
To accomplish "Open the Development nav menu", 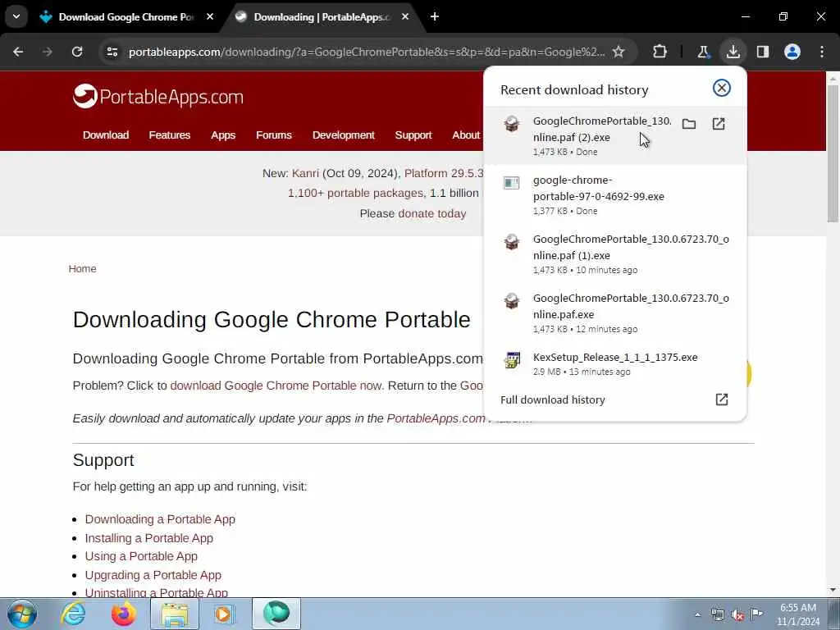I will tap(344, 135).
